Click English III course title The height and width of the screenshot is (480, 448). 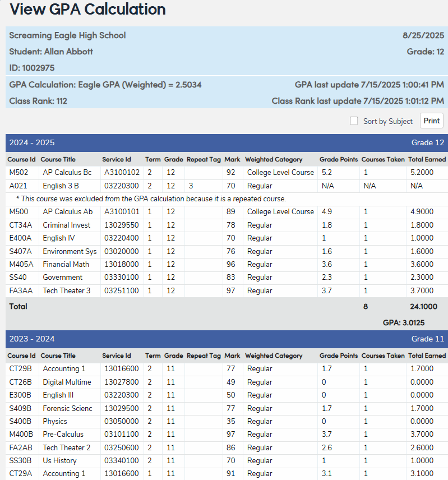58,395
